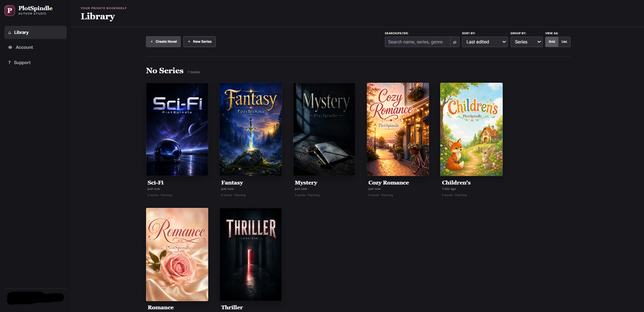Open the Mystery book cover
Viewport: 644px width, 312px height.
click(324, 129)
